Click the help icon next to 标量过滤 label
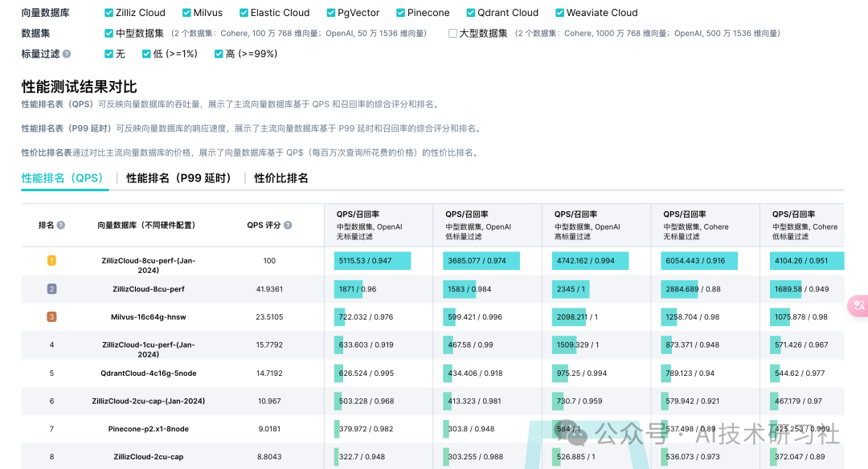This screenshot has height=469, width=868. coord(68,52)
